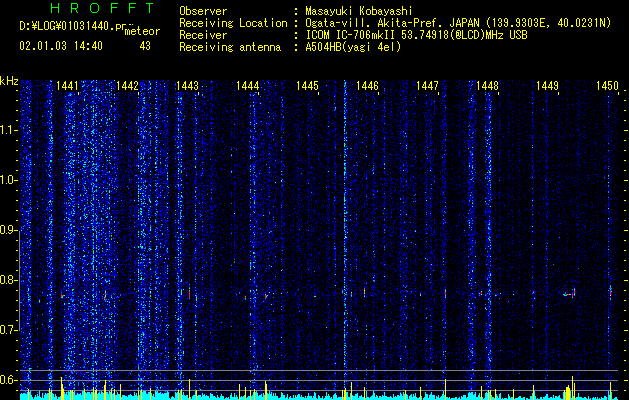This screenshot has height=400, width=629.
Task: Click time marker 1449
Action: tap(548, 86)
